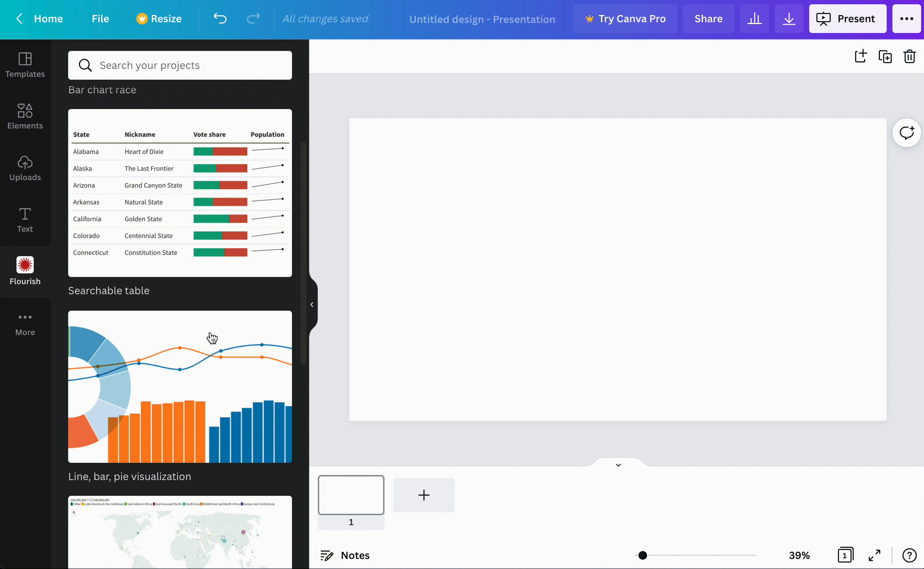
Task: Click the Download icon in header
Action: (x=789, y=18)
